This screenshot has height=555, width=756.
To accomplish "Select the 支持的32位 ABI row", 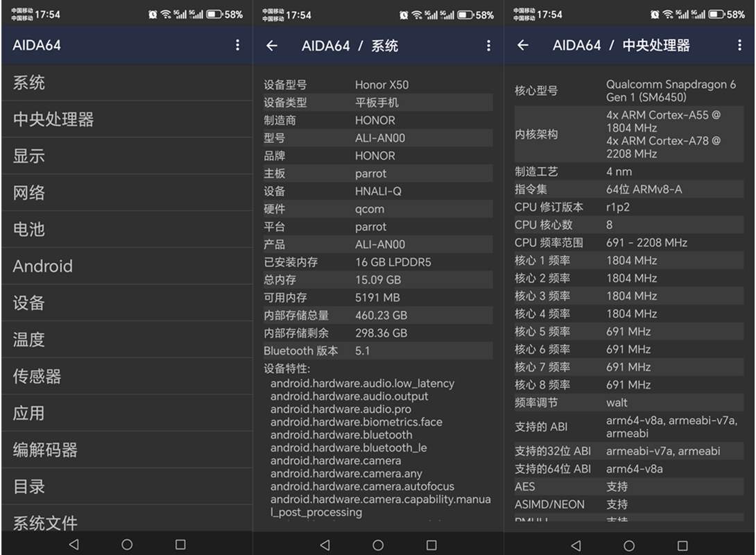I will (x=628, y=451).
